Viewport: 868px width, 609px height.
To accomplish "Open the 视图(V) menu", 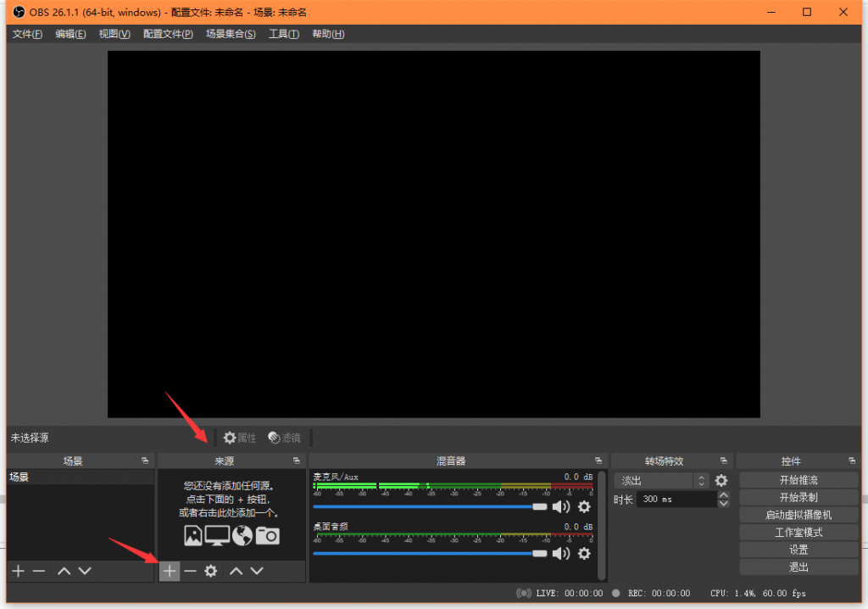I will coord(114,34).
